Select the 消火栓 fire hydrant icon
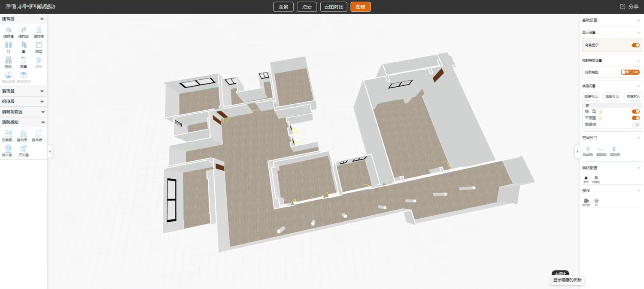The width and height of the screenshot is (644, 289). pos(9,151)
